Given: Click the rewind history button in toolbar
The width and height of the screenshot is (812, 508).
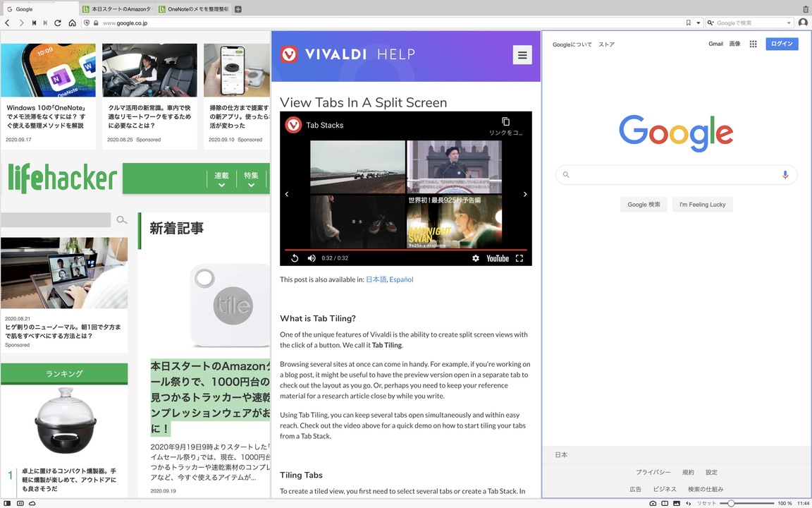Looking at the screenshot, I should (34, 23).
